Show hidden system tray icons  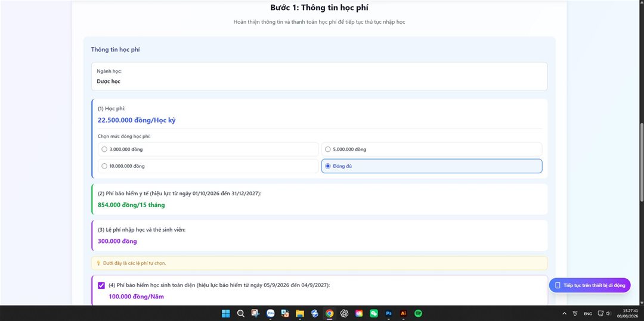coord(564,314)
